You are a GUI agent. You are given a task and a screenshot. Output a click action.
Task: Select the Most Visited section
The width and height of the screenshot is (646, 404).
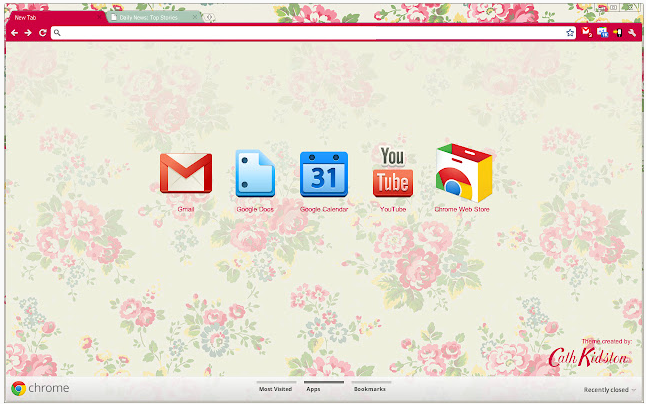click(x=275, y=389)
